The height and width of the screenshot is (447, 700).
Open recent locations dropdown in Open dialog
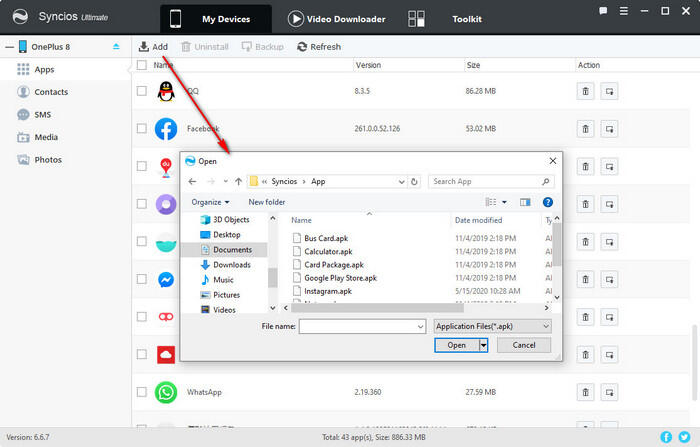coord(225,181)
